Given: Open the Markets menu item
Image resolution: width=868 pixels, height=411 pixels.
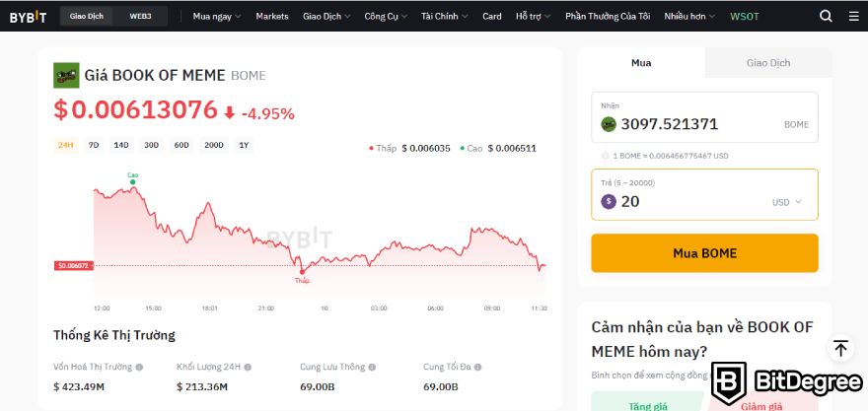Looking at the screenshot, I should 272,16.
